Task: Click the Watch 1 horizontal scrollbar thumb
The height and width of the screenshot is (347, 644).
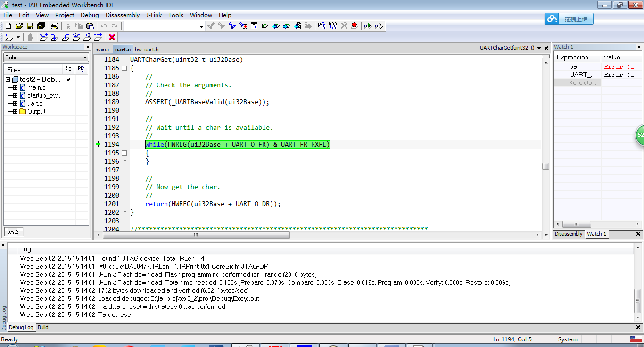Action: point(576,224)
